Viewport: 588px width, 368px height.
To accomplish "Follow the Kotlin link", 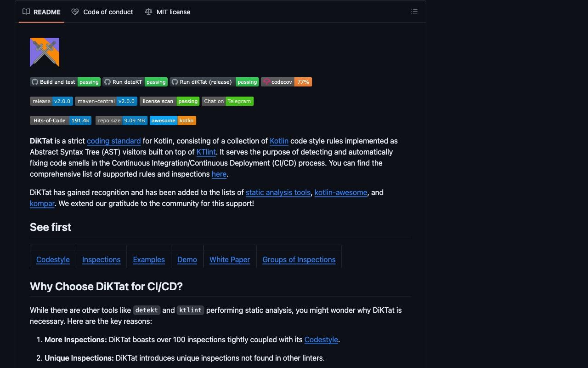I will pyautogui.click(x=279, y=141).
